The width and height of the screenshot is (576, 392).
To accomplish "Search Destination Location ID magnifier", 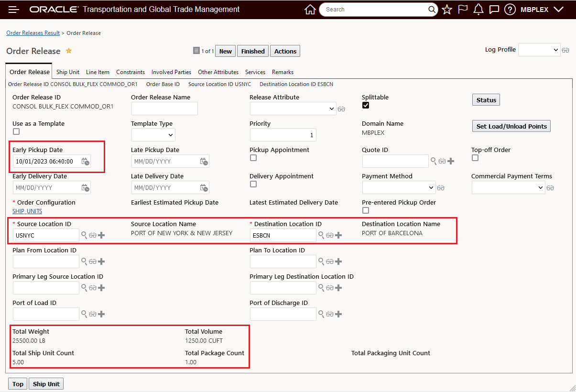I will [x=321, y=235].
